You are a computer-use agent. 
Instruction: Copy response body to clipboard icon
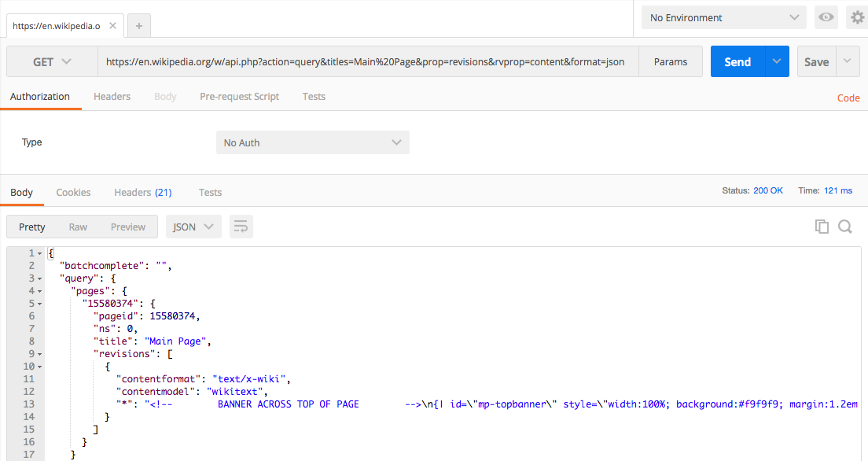click(x=822, y=226)
